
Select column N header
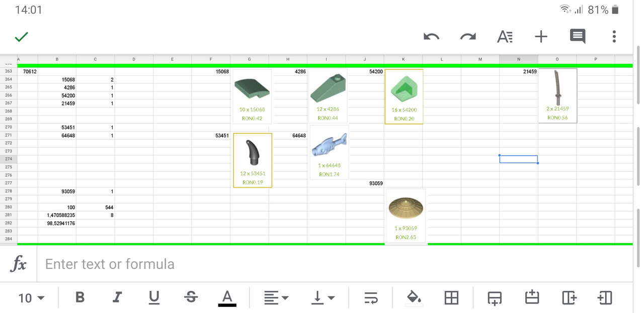coord(519,59)
